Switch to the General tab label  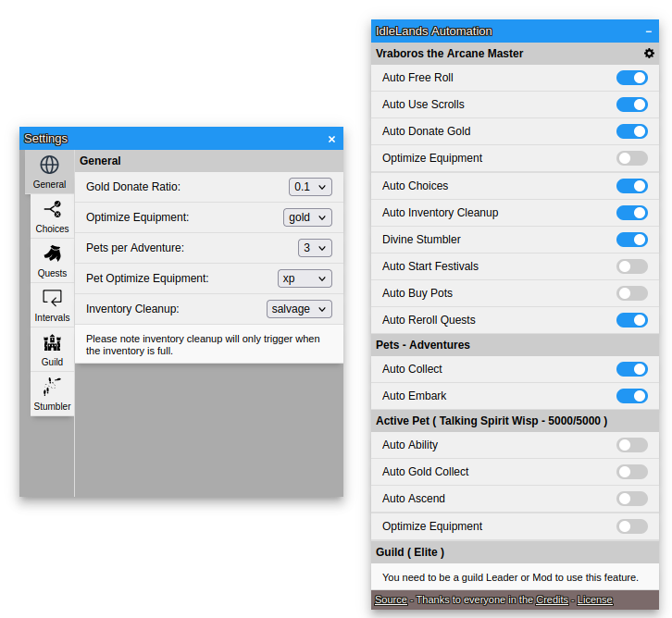50,185
